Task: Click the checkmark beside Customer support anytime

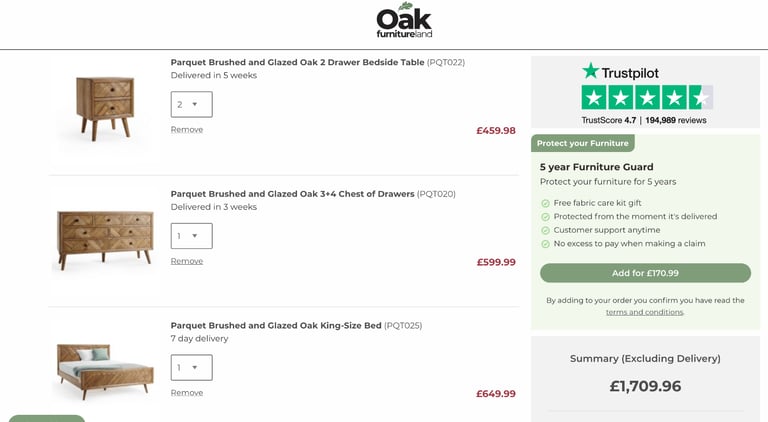Action: coord(545,231)
